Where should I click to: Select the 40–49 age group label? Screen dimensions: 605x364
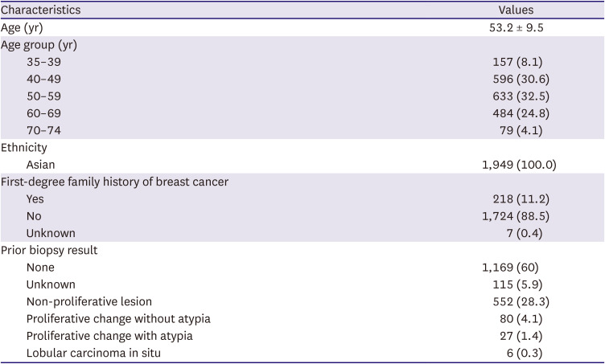click(x=43, y=79)
